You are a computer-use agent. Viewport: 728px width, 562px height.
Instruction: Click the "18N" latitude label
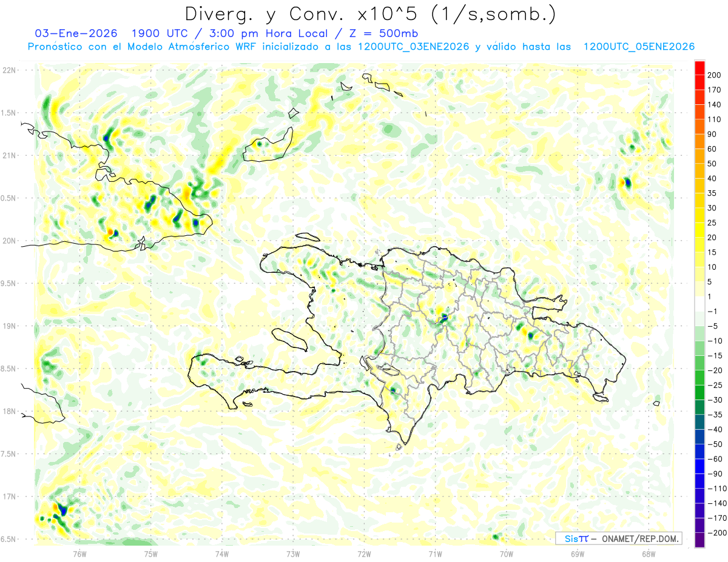[x=8, y=411]
